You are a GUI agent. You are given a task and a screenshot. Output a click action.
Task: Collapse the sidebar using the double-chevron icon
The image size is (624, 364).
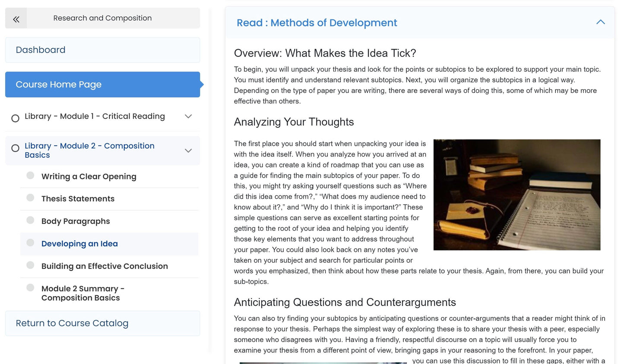click(16, 19)
